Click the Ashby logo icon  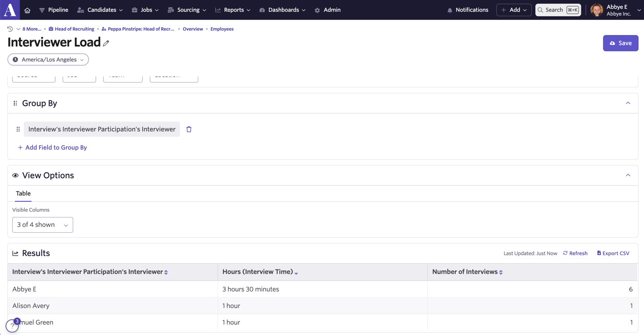[x=10, y=10]
